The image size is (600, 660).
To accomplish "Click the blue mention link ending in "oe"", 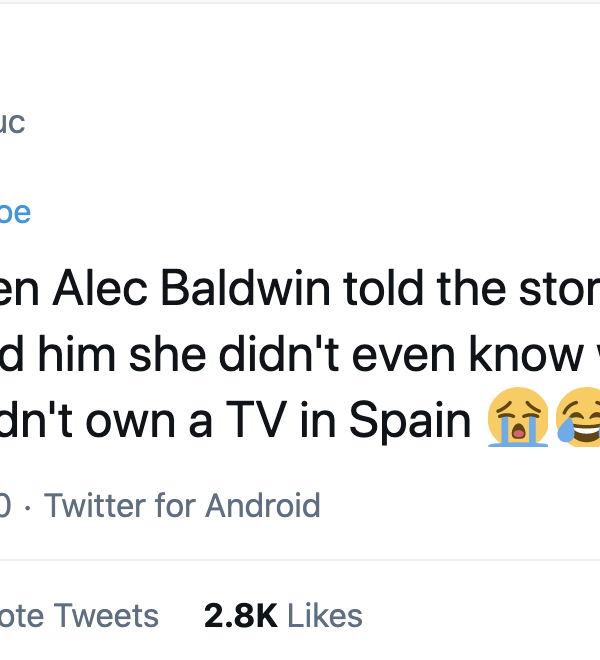I will click(14, 212).
